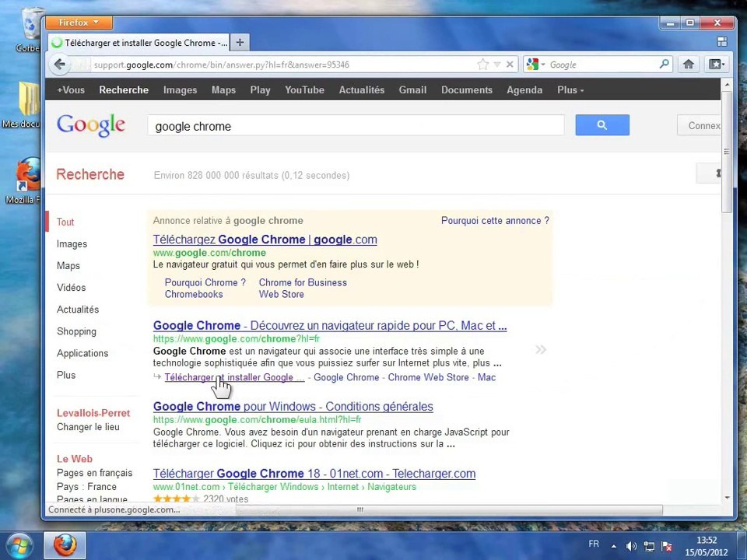Viewport: 747px width, 560px height.
Task: Expand the Plus menu in Google bar
Action: [x=570, y=90]
